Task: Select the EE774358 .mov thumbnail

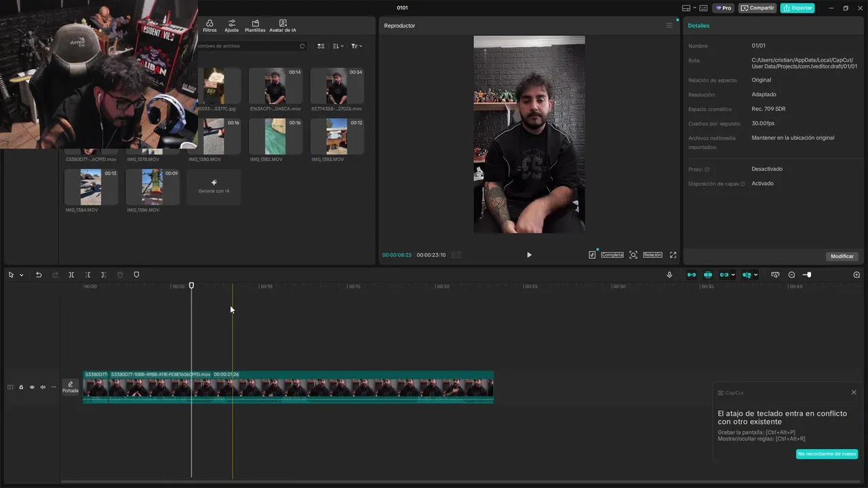Action: 337,86
